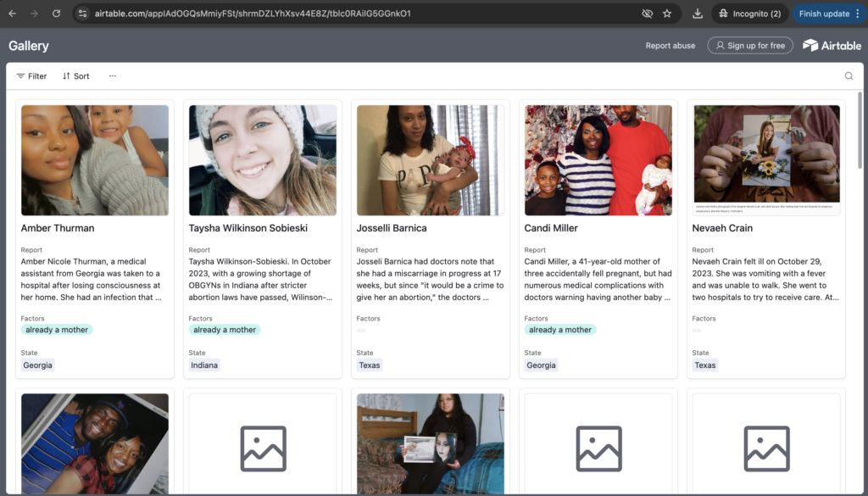Click the Report abuse link

coord(670,46)
